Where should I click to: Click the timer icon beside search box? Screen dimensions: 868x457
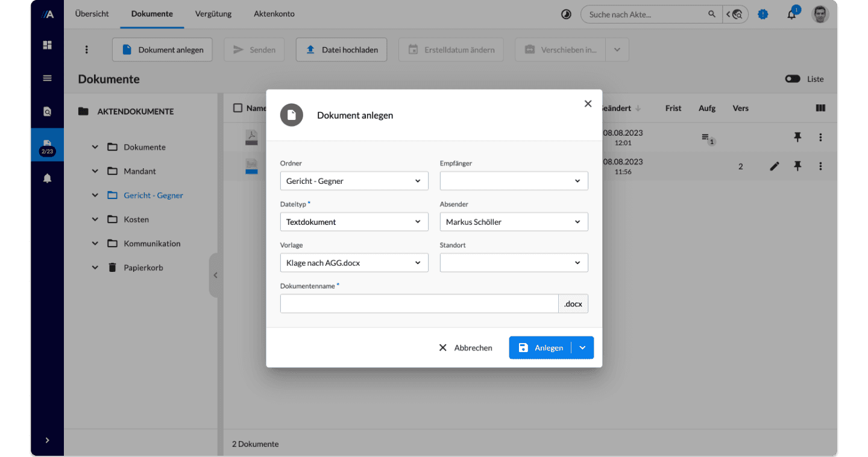pyautogui.click(x=566, y=14)
